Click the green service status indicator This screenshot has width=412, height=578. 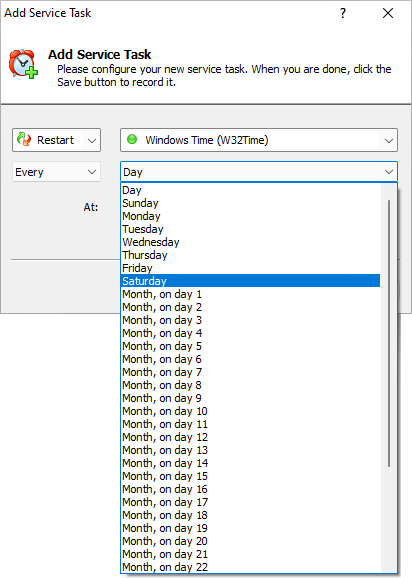[x=132, y=139]
